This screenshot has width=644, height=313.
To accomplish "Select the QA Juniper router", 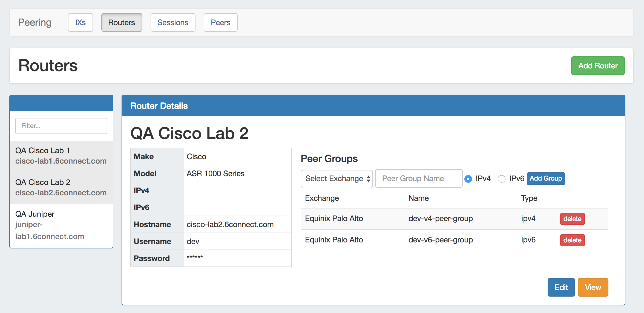I will click(61, 225).
